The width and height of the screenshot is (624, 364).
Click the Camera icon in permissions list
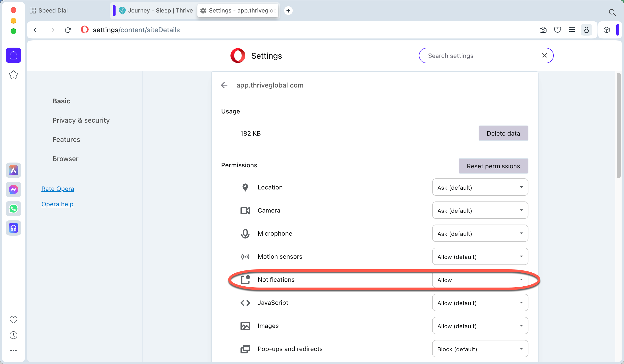click(x=245, y=210)
